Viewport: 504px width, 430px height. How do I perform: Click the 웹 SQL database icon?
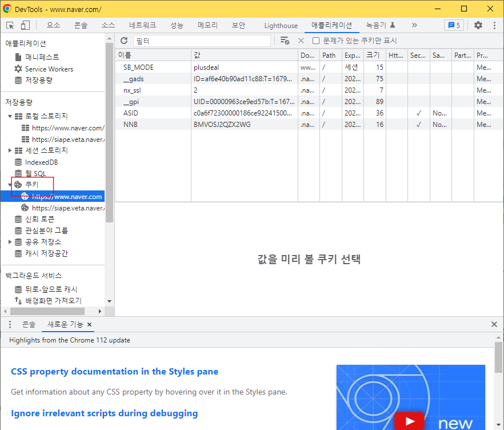(x=18, y=173)
